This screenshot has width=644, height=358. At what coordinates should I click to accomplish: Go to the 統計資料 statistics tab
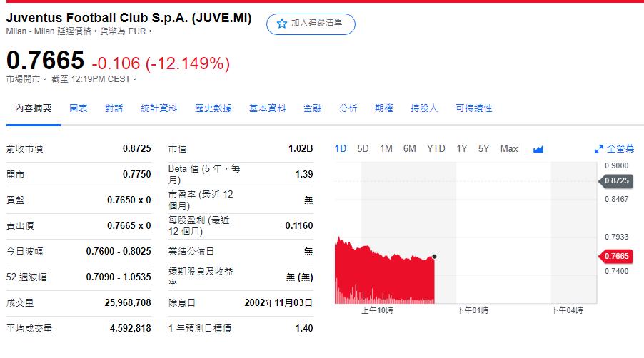[x=159, y=108]
